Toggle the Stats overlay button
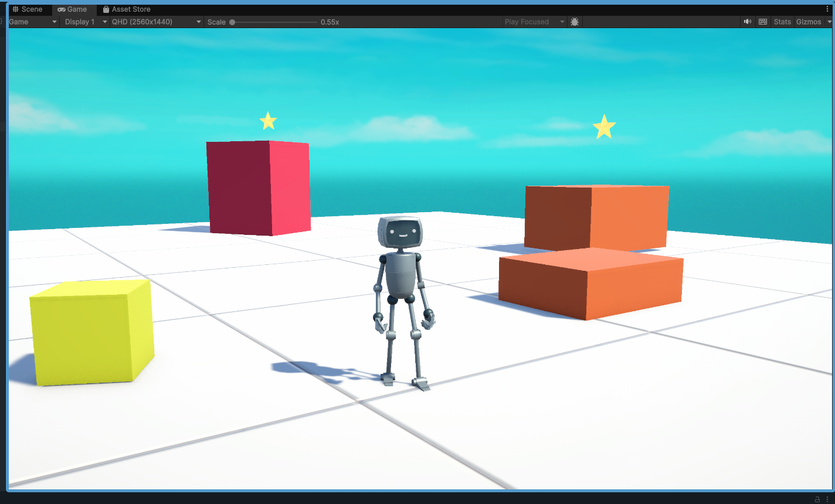Viewport: 835px width, 504px height. point(782,22)
